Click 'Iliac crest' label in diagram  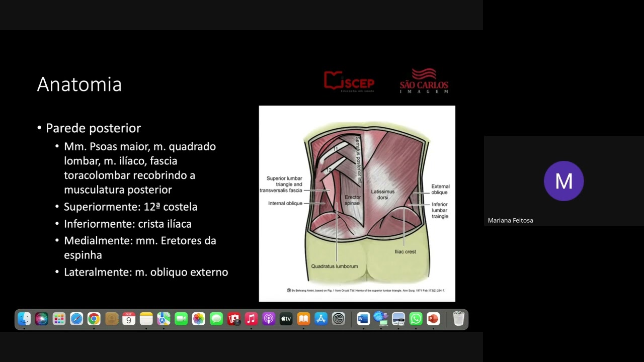[406, 251]
